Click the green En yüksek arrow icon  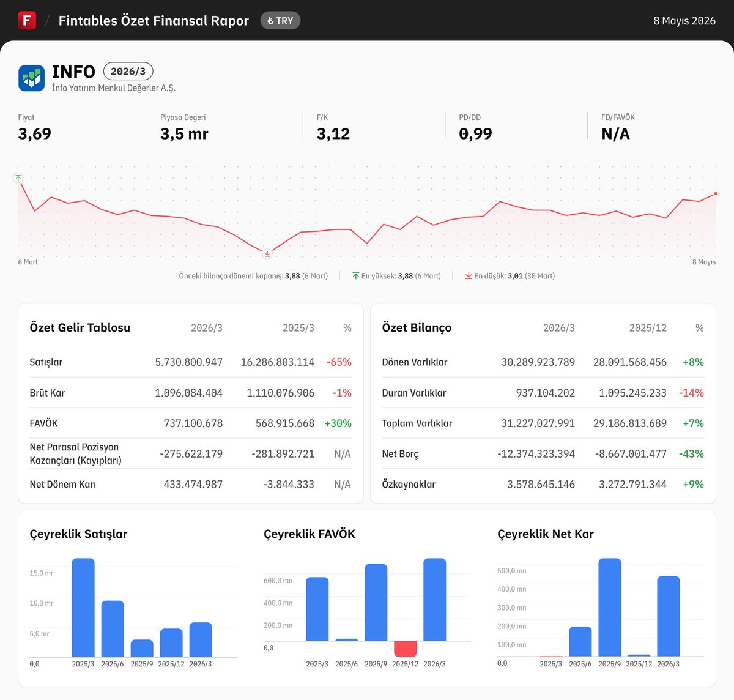click(x=356, y=276)
